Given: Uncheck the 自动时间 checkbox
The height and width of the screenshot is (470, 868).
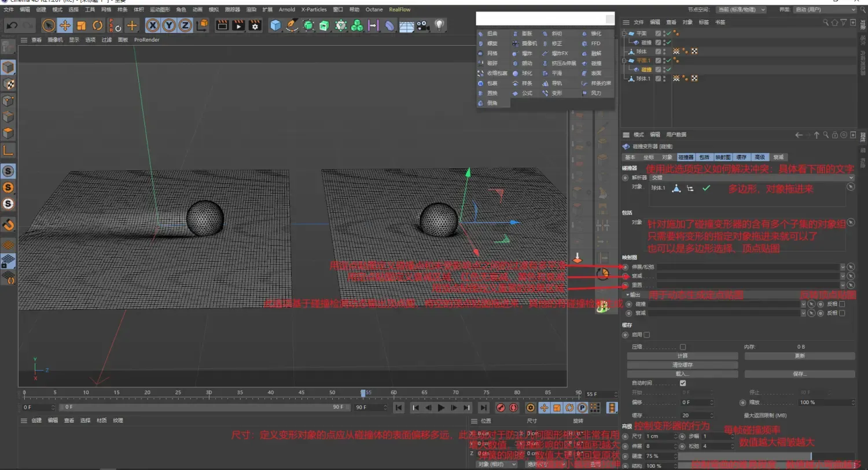Looking at the screenshot, I should tap(683, 383).
